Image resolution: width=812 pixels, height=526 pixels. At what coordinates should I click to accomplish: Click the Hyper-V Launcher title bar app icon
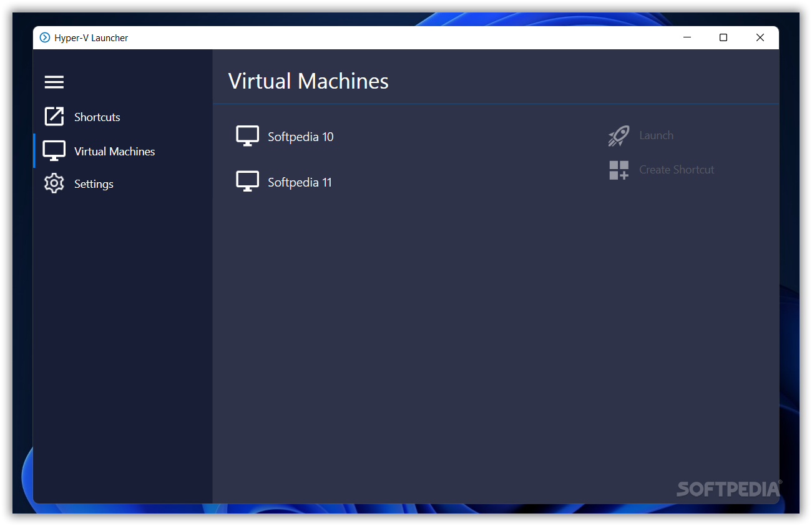point(45,37)
